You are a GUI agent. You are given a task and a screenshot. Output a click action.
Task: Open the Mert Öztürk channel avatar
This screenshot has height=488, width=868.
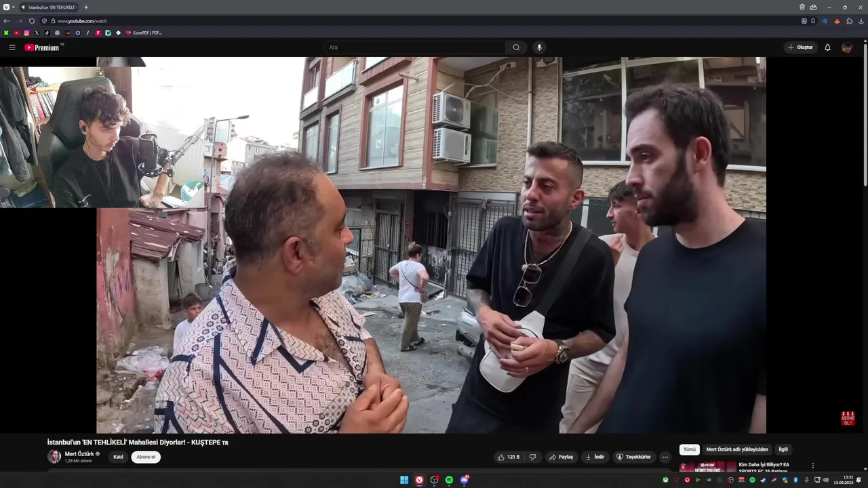pyautogui.click(x=54, y=457)
